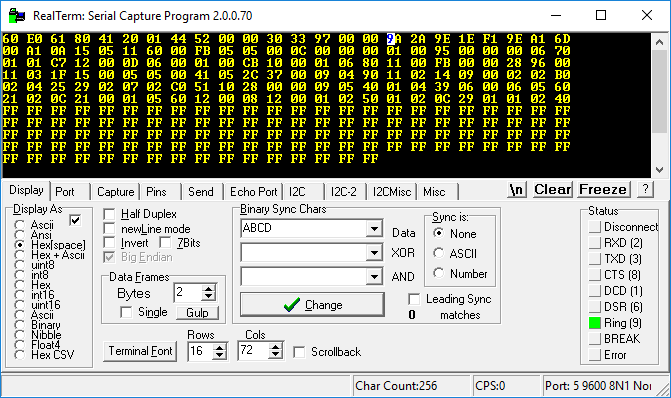Freeze the terminal display

tap(603, 189)
